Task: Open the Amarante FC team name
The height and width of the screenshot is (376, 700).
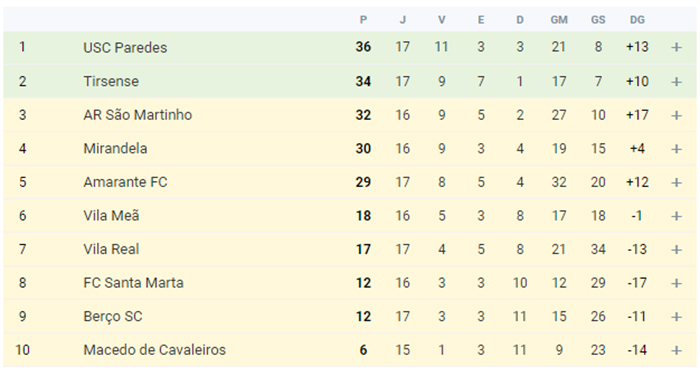Action: click(125, 182)
